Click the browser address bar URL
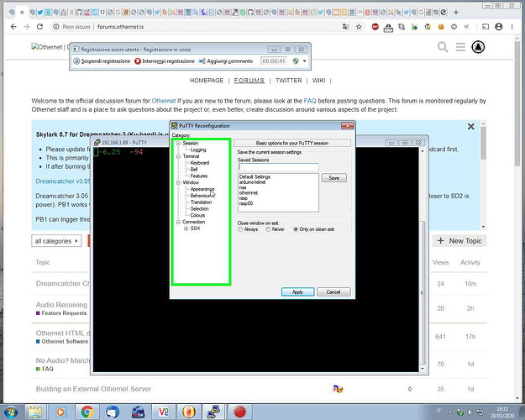 tap(120, 27)
